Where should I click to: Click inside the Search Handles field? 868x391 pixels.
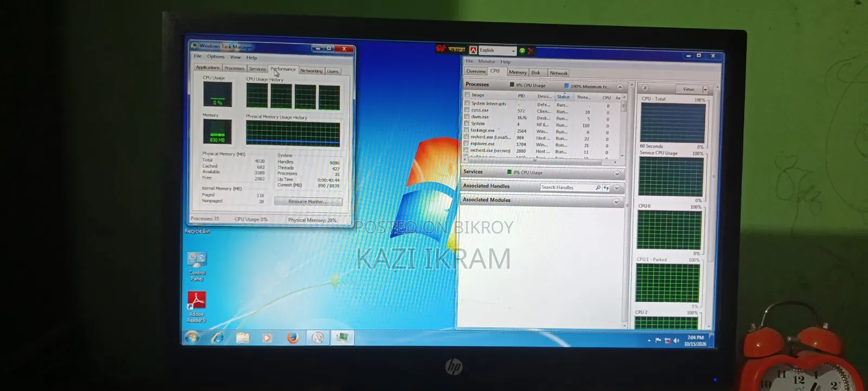click(x=567, y=187)
